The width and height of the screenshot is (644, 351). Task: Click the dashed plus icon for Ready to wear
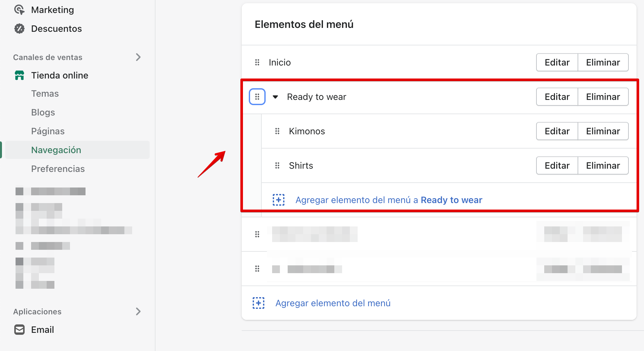coord(279,200)
